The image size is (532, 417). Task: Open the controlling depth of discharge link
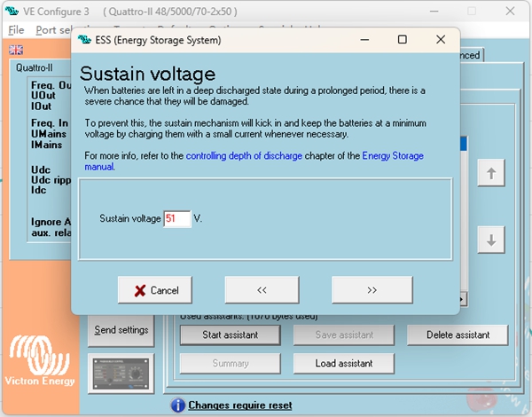[244, 156]
